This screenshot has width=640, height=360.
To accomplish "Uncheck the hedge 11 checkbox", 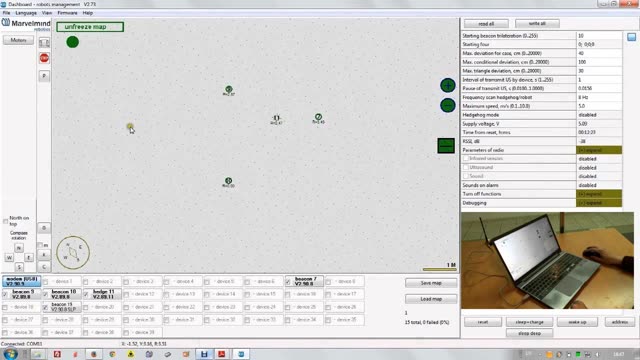I will pyautogui.click(x=86, y=294).
